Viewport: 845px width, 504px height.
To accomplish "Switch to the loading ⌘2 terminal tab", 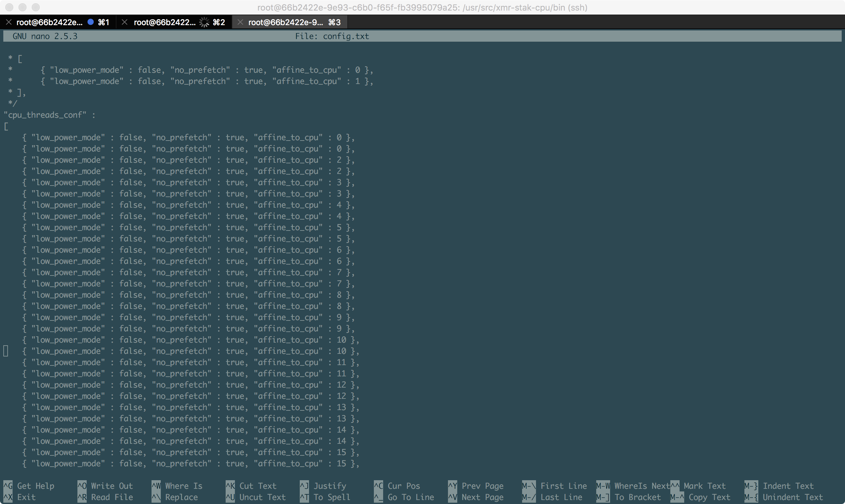I will tap(166, 22).
